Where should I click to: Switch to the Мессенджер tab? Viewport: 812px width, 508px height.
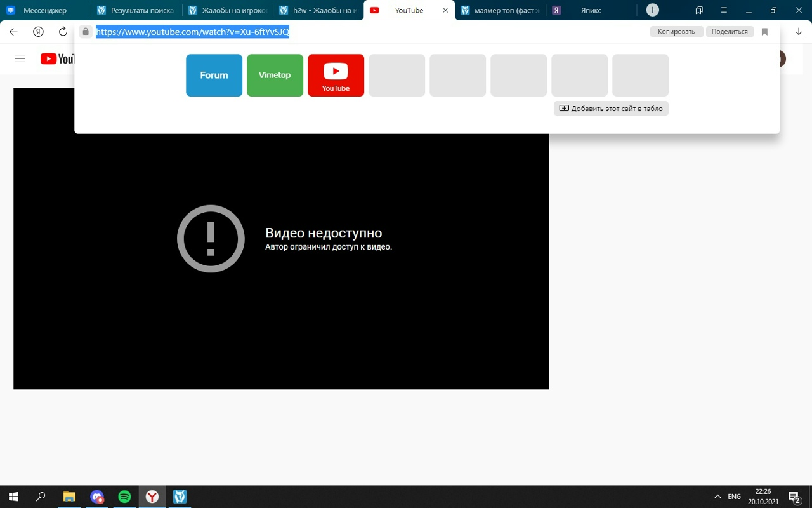point(45,10)
